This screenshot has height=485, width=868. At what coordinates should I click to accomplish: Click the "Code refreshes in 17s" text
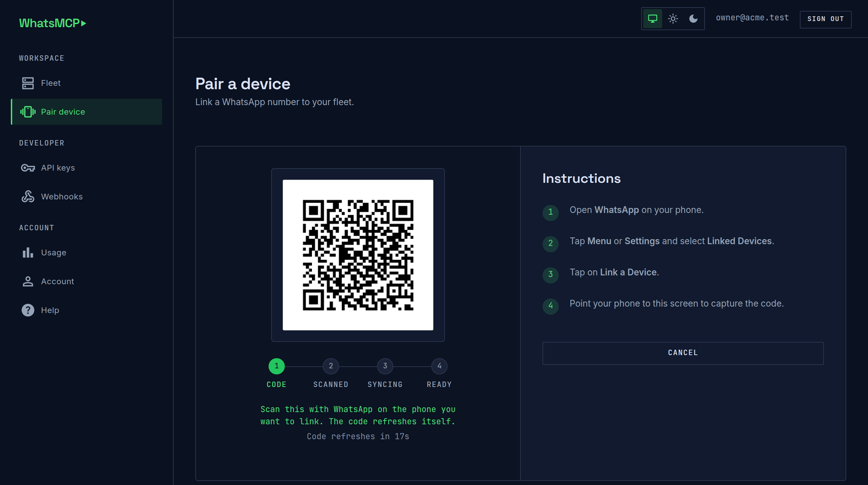[358, 436]
